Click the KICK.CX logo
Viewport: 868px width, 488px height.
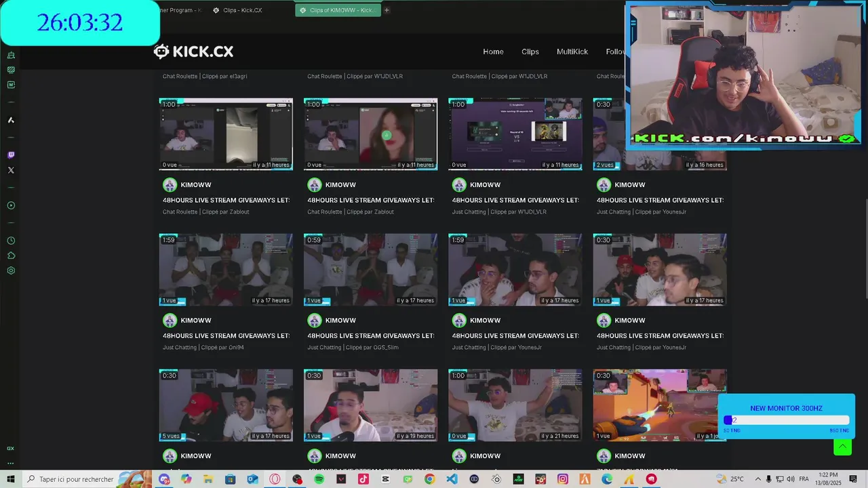[x=193, y=52]
